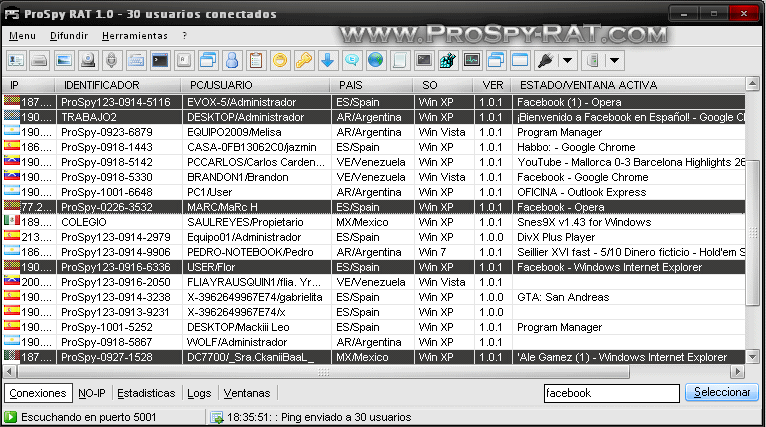Open the Herramientas menu
This screenshot has width=766, height=427.
(135, 36)
